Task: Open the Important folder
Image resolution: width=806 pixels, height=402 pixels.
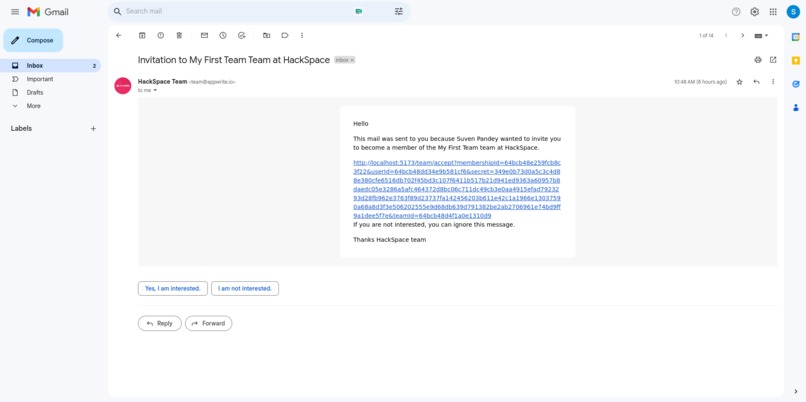Action: click(50, 79)
